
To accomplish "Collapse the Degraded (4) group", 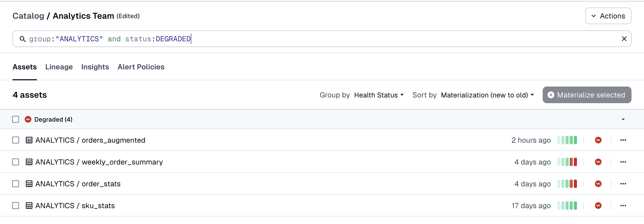I will coord(623,119).
